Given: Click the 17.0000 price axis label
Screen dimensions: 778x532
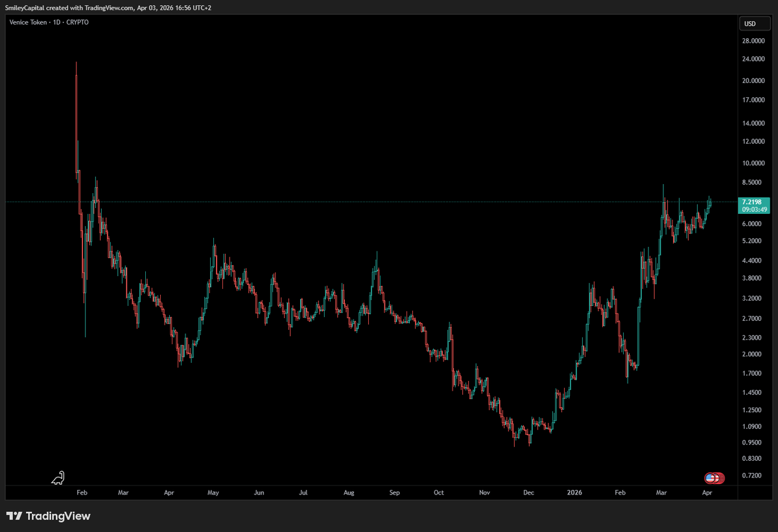Looking at the screenshot, I should tap(755, 100).
